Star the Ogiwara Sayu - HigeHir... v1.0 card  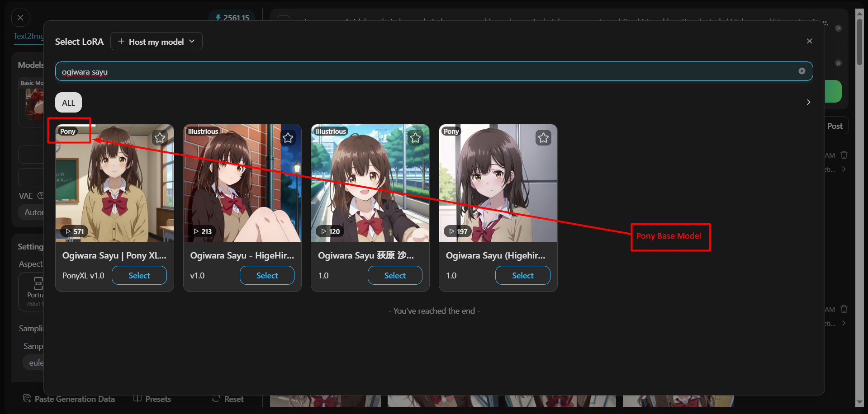(288, 137)
